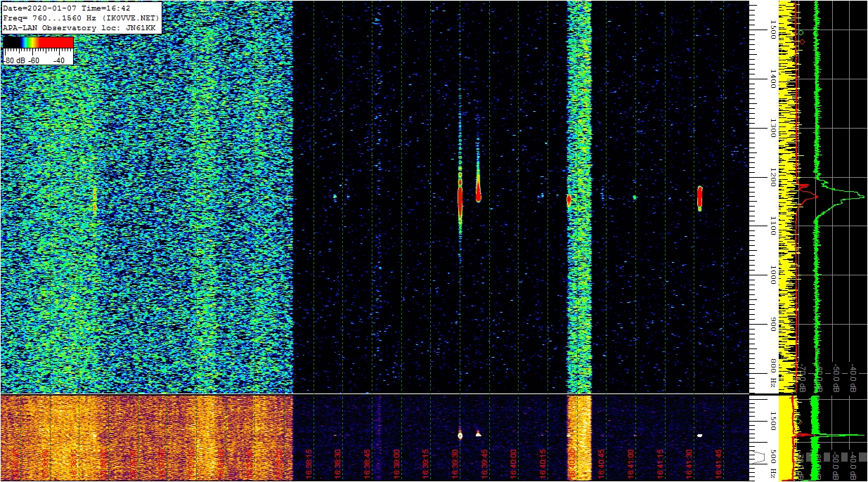The image size is (868, 482).
Task: Click the 16:39:45 time marker
Action: (x=485, y=464)
